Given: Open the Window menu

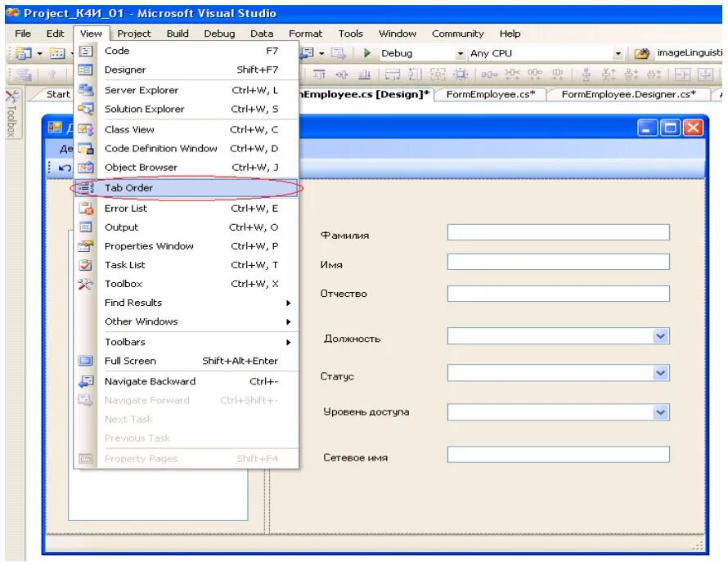Looking at the screenshot, I should tap(398, 34).
